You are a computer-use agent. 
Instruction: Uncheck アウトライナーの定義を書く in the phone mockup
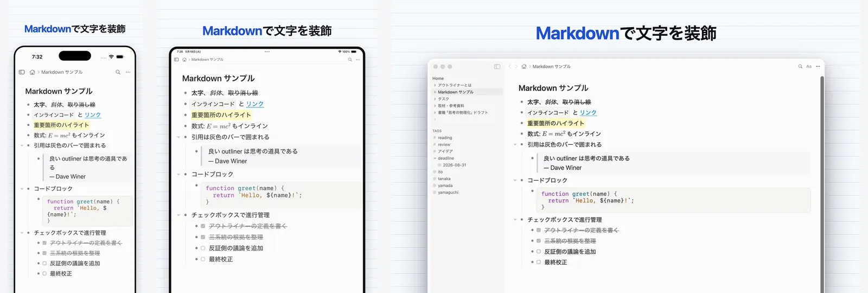pyautogui.click(x=44, y=243)
